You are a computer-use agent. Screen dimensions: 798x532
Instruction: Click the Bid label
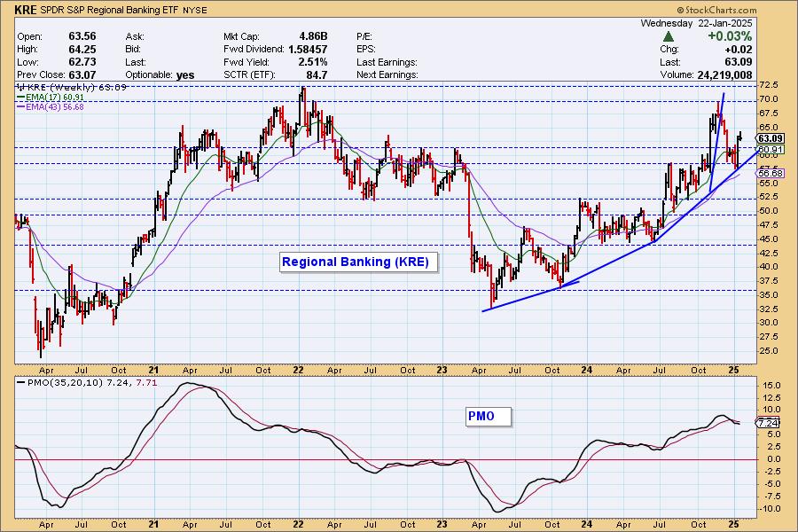[x=134, y=50]
